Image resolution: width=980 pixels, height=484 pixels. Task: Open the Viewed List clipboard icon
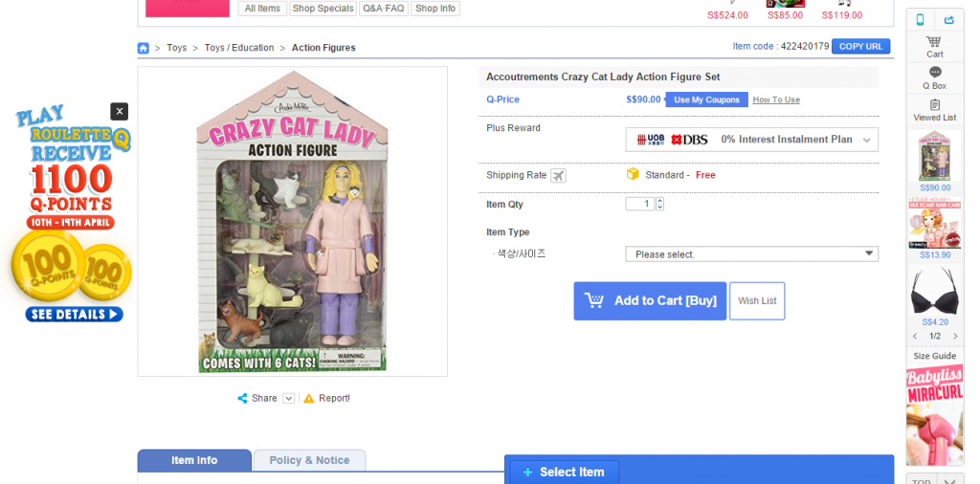point(934,110)
